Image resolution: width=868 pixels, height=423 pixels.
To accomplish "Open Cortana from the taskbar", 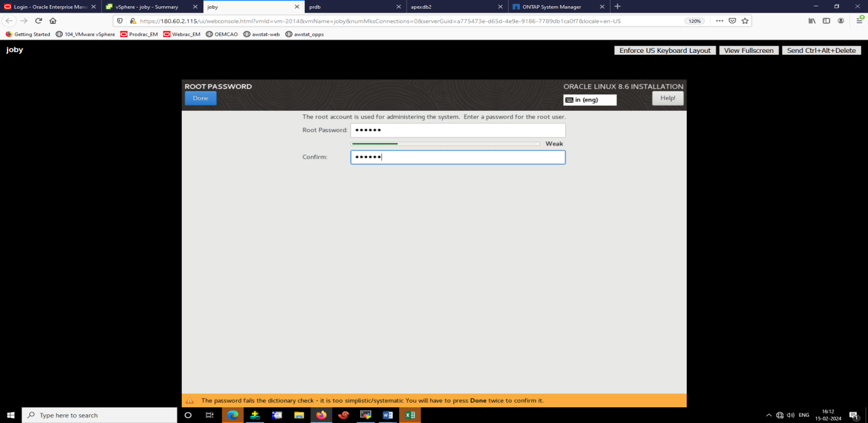I will pyautogui.click(x=188, y=415).
